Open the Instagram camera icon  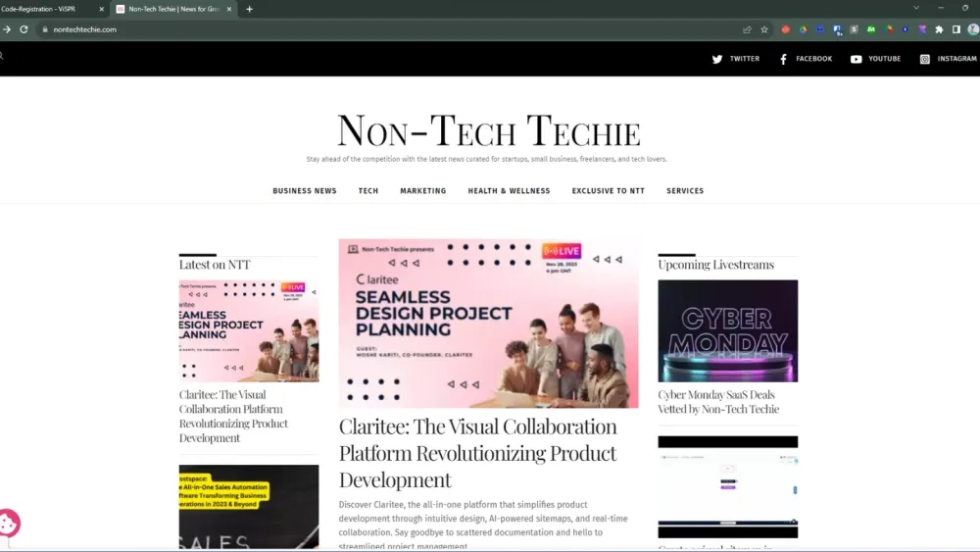[x=924, y=59]
